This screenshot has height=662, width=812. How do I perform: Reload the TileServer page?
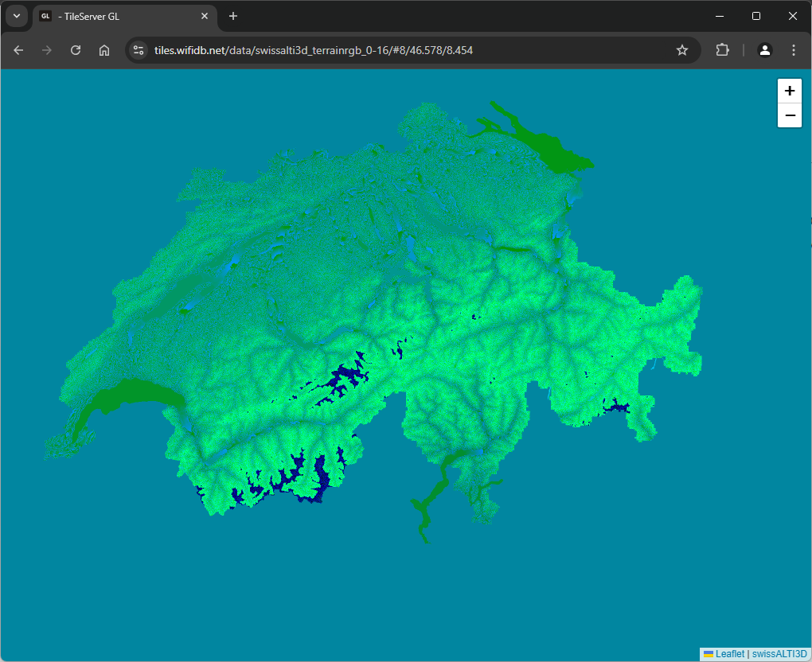(x=76, y=50)
